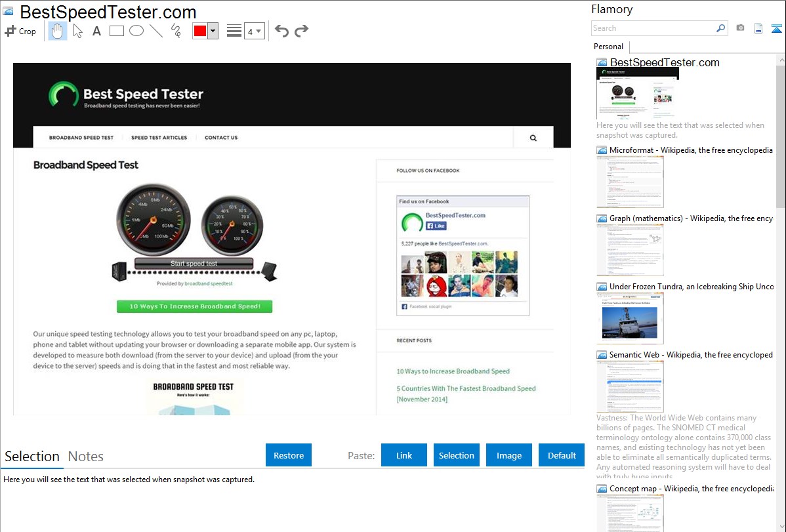Open the Graph (mathematics) snapshot thumbnail
This screenshot has height=532, width=786.
point(630,250)
